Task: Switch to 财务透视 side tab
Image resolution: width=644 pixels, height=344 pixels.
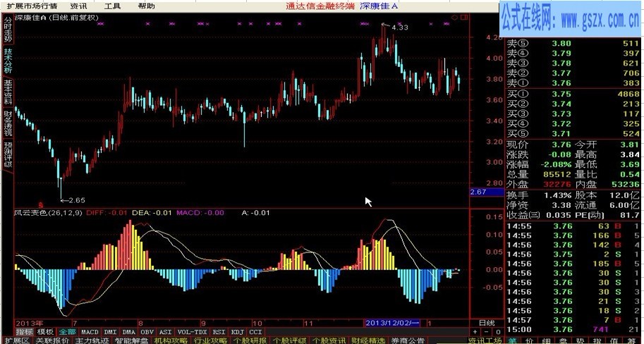Action: (8, 123)
